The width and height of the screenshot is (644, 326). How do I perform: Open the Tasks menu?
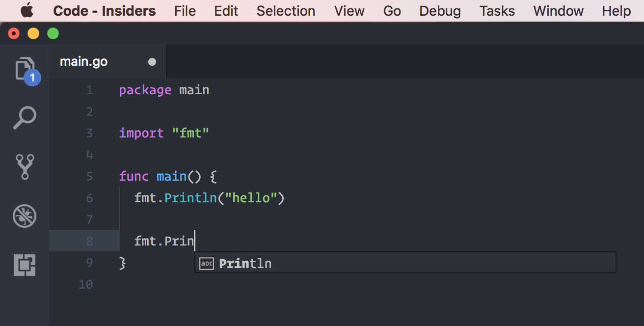(x=497, y=10)
